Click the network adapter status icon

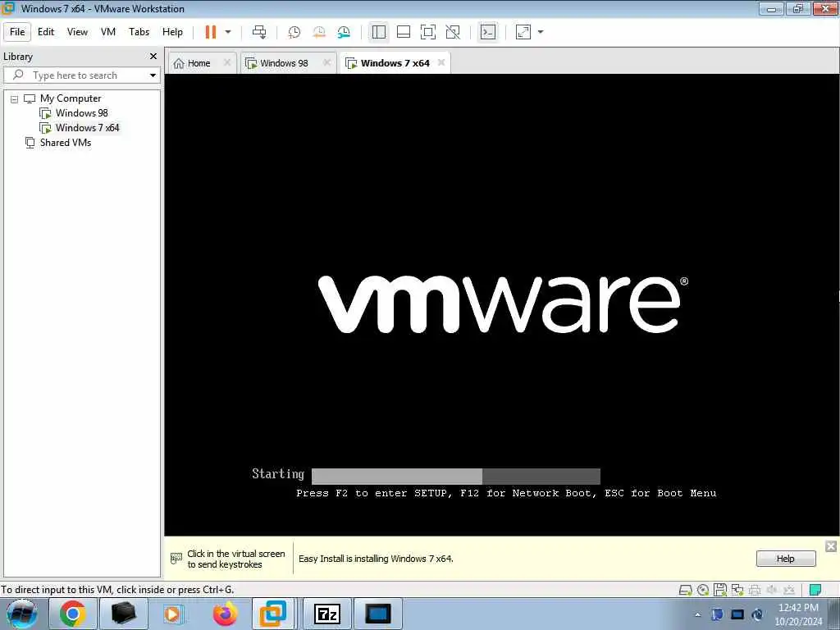tap(737, 590)
